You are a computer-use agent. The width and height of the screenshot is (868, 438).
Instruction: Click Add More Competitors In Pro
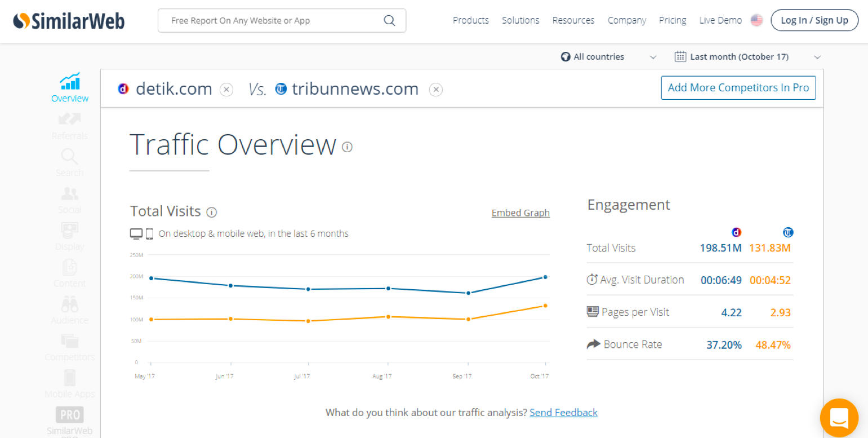pos(738,87)
